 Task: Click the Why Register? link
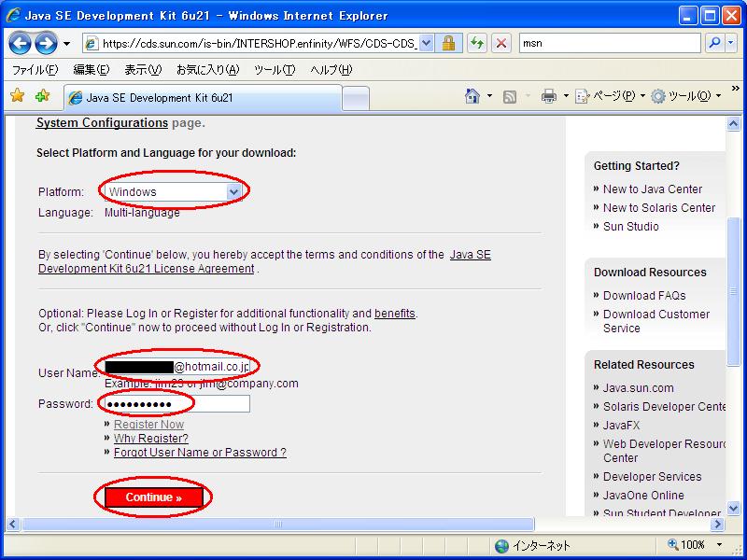[x=151, y=438]
